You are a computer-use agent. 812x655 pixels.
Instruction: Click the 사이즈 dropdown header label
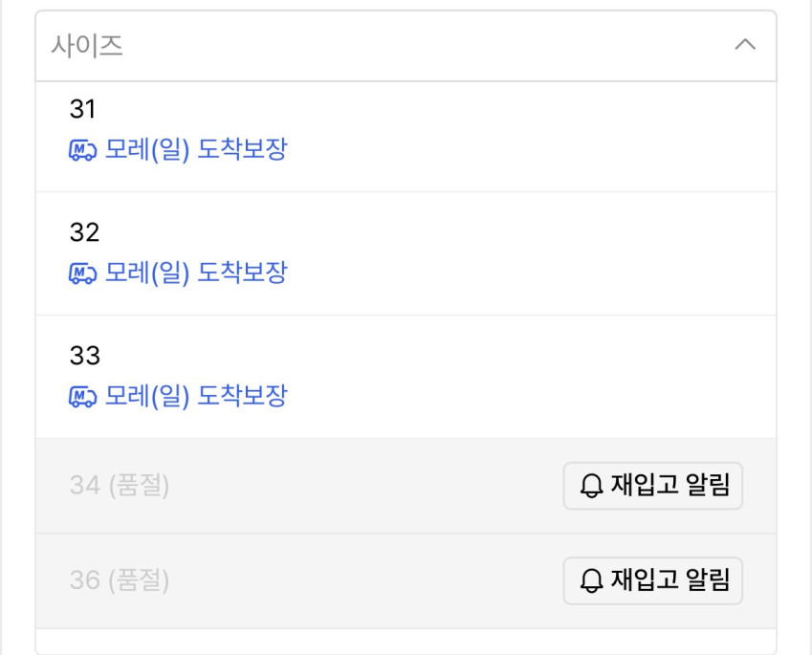pos(87,46)
